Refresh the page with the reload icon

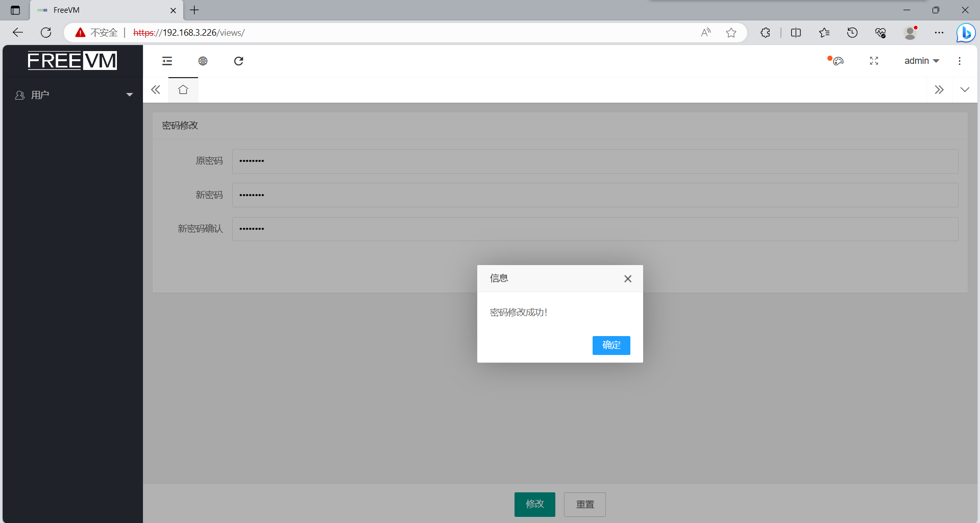pyautogui.click(x=238, y=61)
